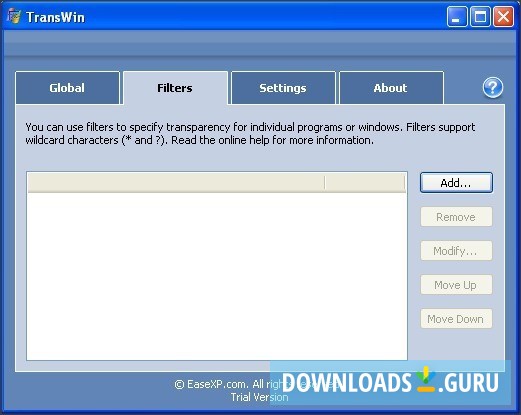The height and width of the screenshot is (415, 521).
Task: Maximize the TransWin window
Action: point(480,17)
